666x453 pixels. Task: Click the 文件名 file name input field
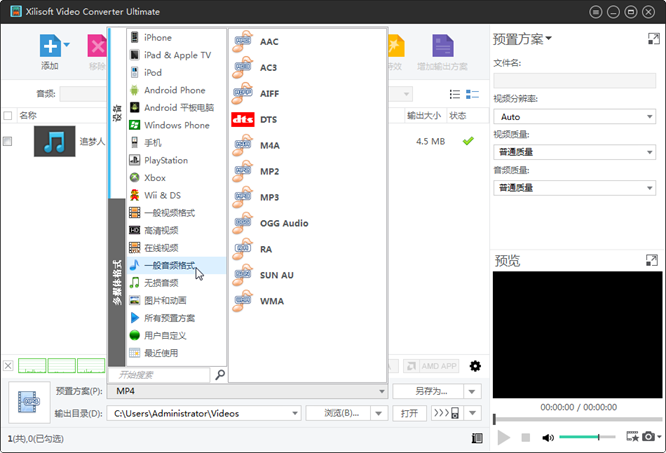[575, 81]
